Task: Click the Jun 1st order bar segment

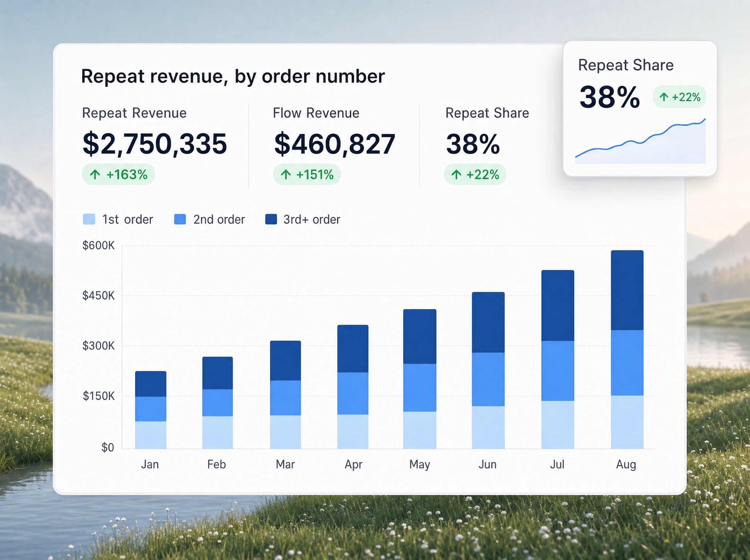Action: [x=488, y=427]
